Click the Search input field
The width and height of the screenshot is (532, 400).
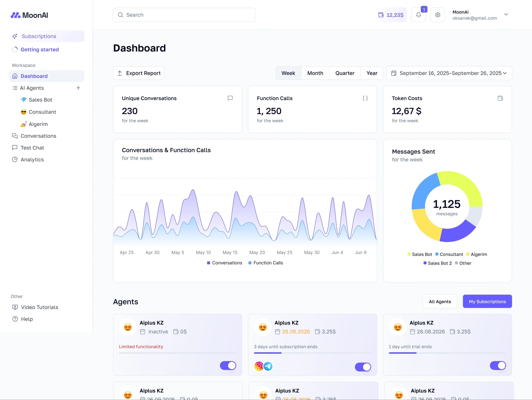(184, 15)
